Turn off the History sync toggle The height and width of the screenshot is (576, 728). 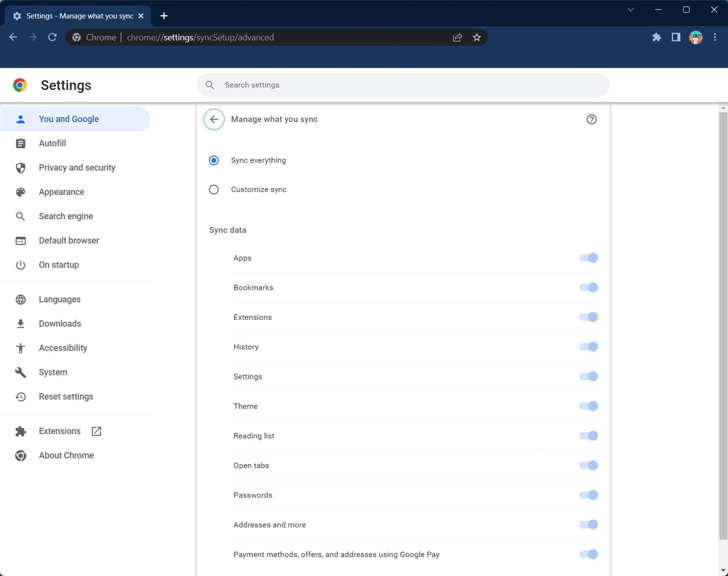coord(588,347)
